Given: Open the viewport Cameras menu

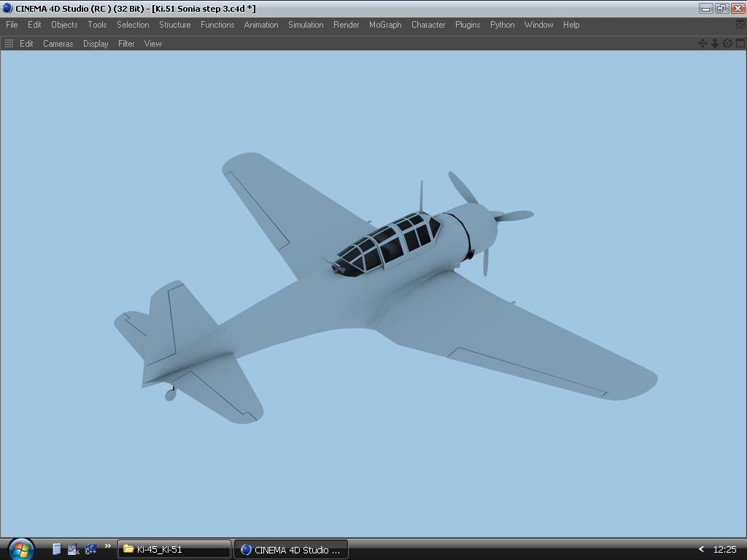Looking at the screenshot, I should [58, 44].
